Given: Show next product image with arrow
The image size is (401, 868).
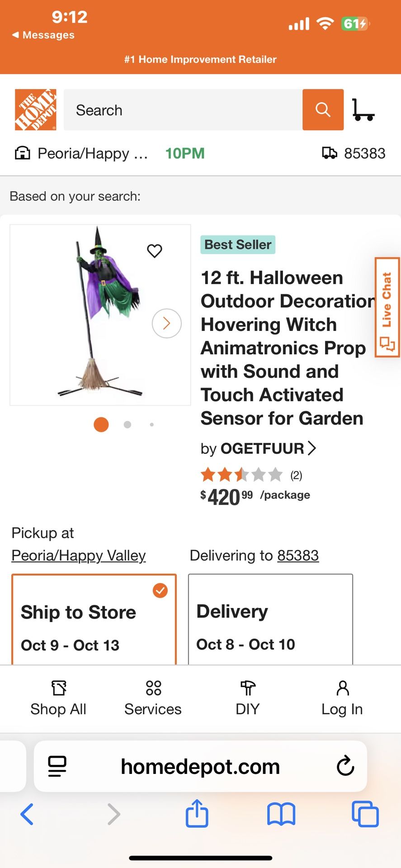Looking at the screenshot, I should tap(166, 323).
